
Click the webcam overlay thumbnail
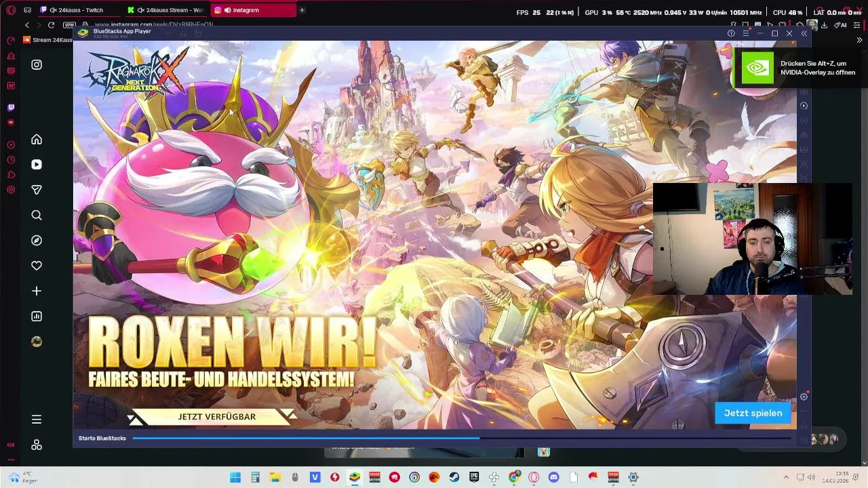[752, 239]
